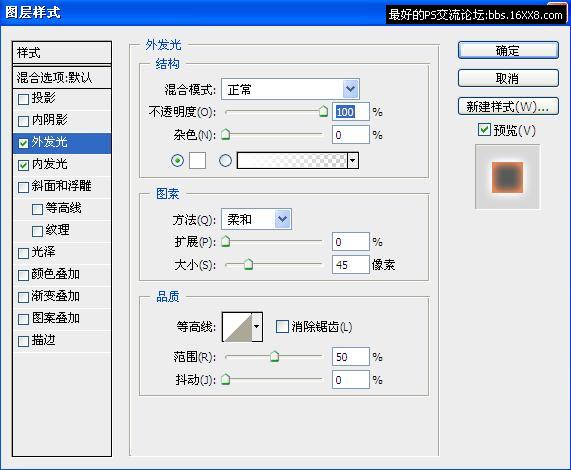Screen dimensions: 571x470
Task: Open the 方法 technique dropdown
Action: (x=256, y=219)
